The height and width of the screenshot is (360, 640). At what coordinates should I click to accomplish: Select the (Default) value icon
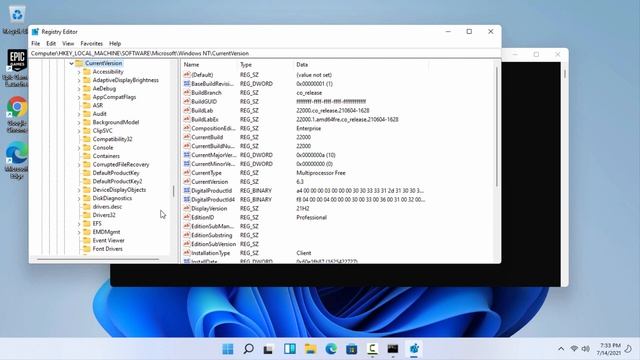pos(187,75)
